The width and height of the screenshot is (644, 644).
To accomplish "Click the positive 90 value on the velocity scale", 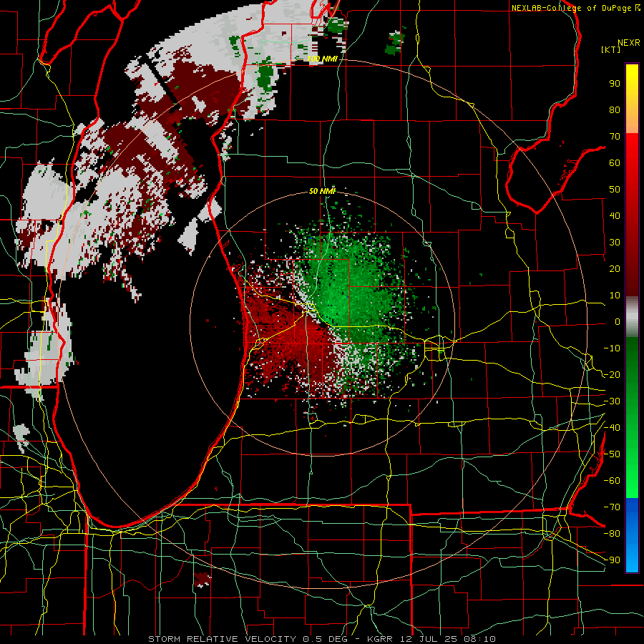I will [615, 84].
